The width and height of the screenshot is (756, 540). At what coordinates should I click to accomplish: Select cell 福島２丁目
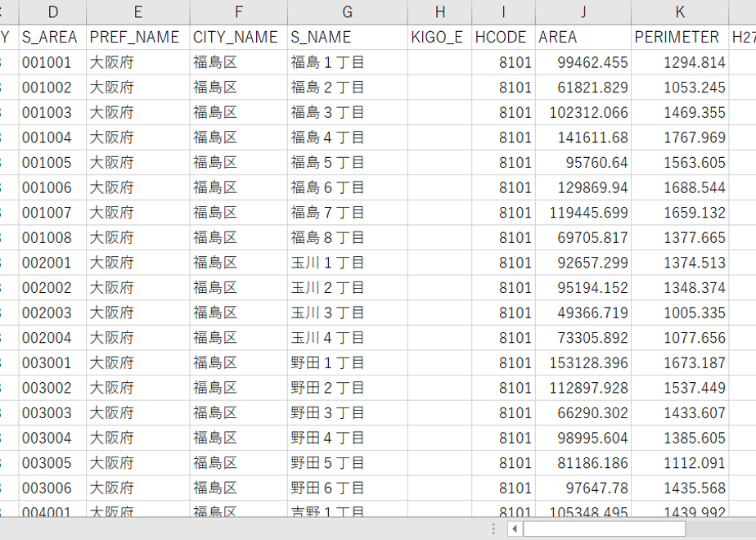pos(348,88)
